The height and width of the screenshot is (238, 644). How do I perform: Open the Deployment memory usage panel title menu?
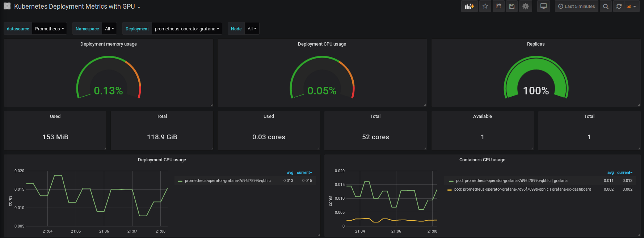pos(109,44)
